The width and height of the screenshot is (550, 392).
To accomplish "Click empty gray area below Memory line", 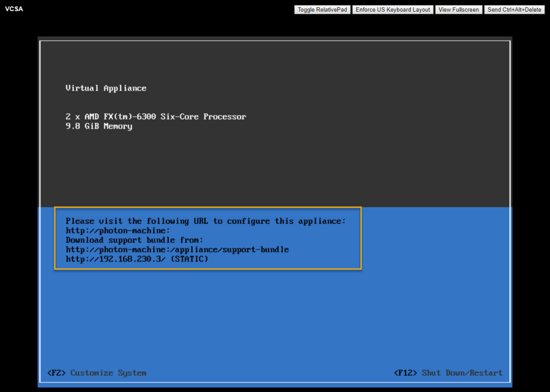I will point(265,169).
